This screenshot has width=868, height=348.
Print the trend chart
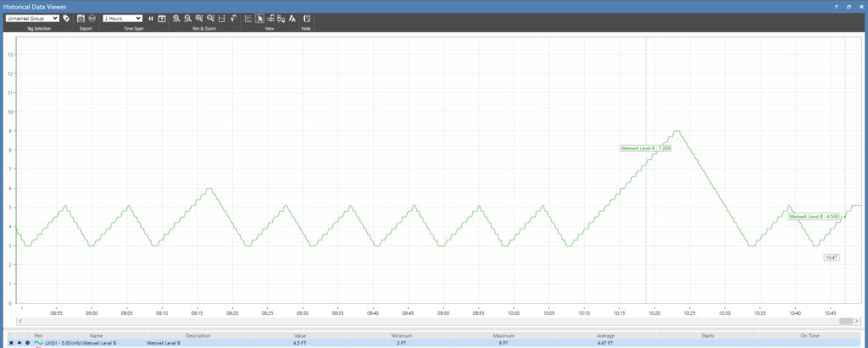pyautogui.click(x=92, y=19)
